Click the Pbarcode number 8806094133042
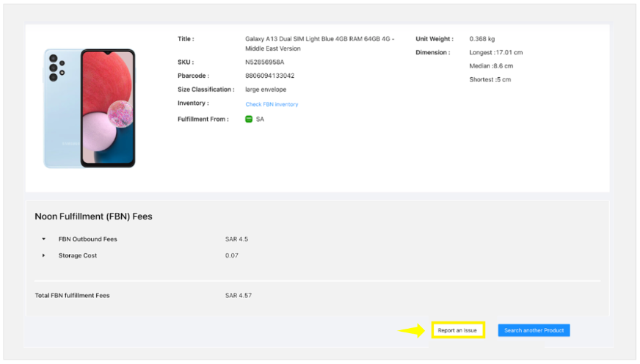 [269, 76]
